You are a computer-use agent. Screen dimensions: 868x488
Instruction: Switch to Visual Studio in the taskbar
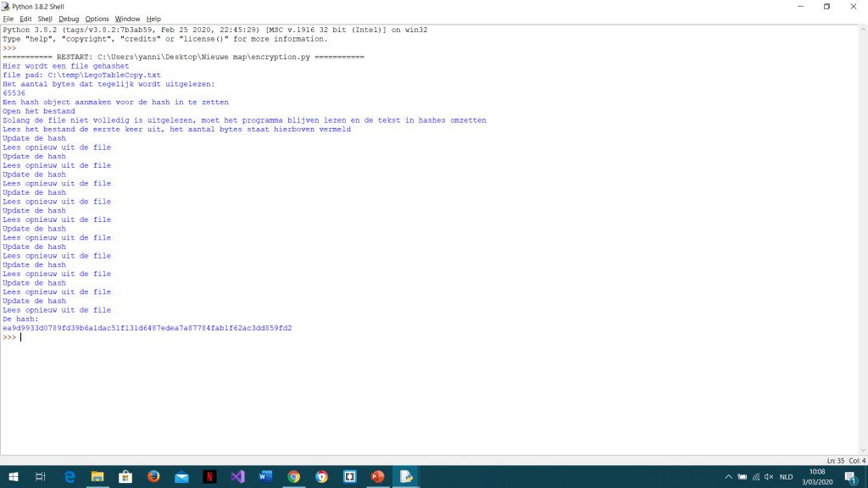coord(237,477)
